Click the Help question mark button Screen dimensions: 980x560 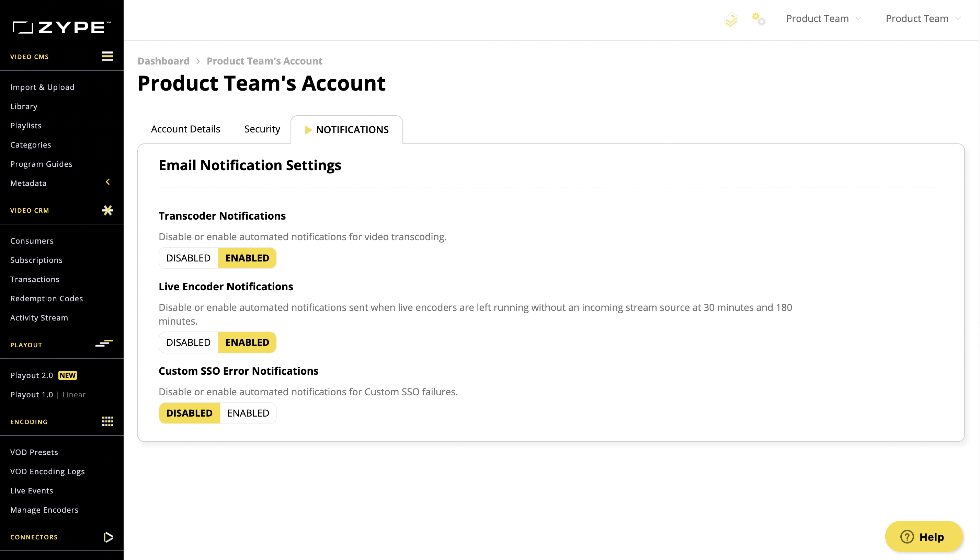point(923,536)
